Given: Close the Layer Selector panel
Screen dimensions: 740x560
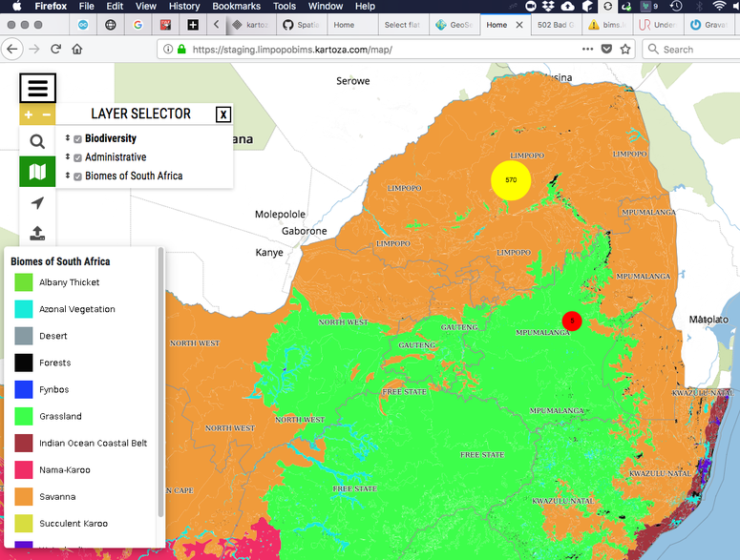Looking at the screenshot, I should click(222, 114).
